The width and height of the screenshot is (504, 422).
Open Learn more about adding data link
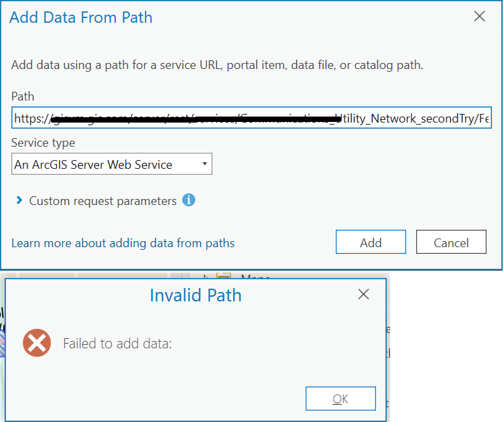(x=123, y=243)
